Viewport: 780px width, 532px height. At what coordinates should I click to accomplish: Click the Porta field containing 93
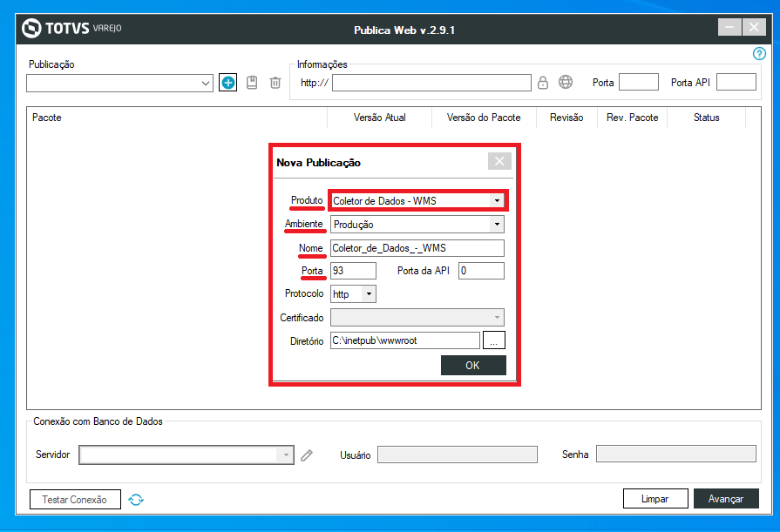coord(353,271)
